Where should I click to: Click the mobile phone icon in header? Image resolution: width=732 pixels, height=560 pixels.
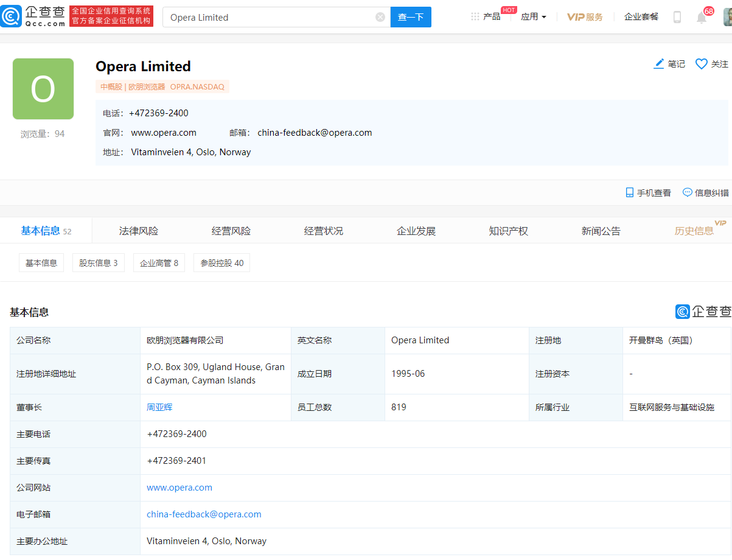677,17
